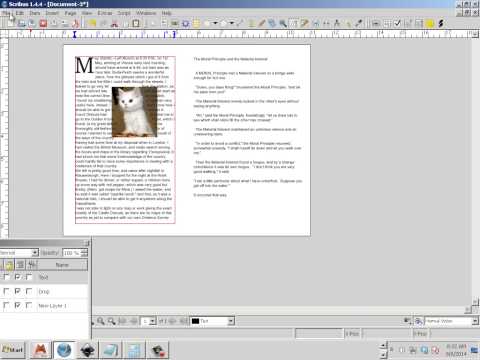Open the current layer dropdown in bottom bar
The image size is (480, 360).
[231, 321]
